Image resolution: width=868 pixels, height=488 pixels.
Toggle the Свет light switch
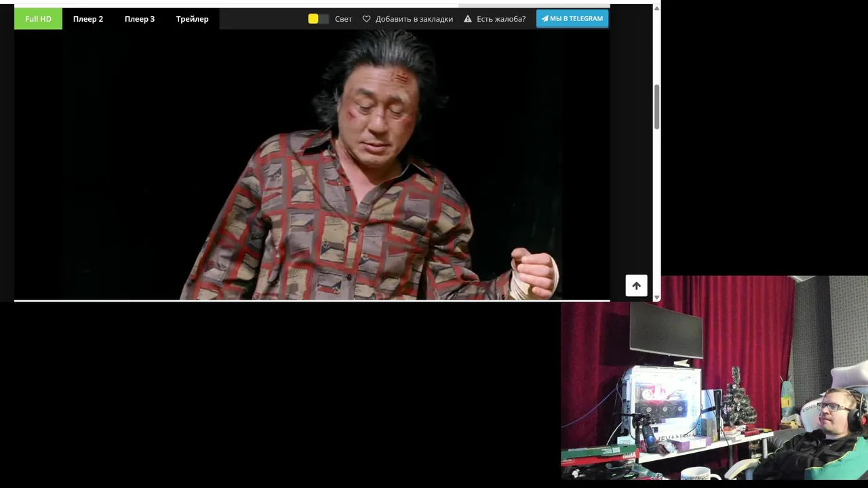pos(318,19)
